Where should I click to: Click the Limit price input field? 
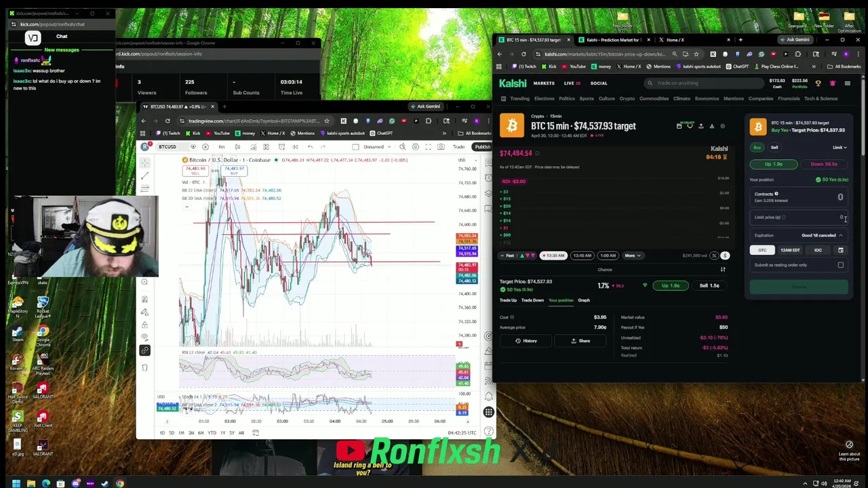[x=800, y=218]
